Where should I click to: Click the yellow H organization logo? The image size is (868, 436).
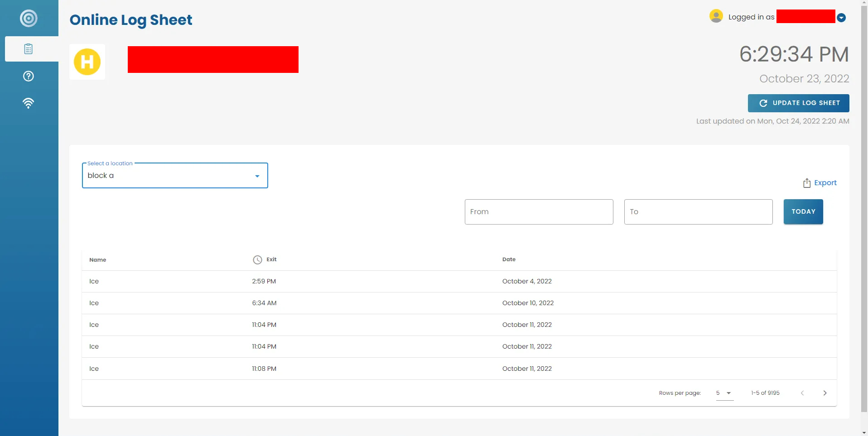87,62
